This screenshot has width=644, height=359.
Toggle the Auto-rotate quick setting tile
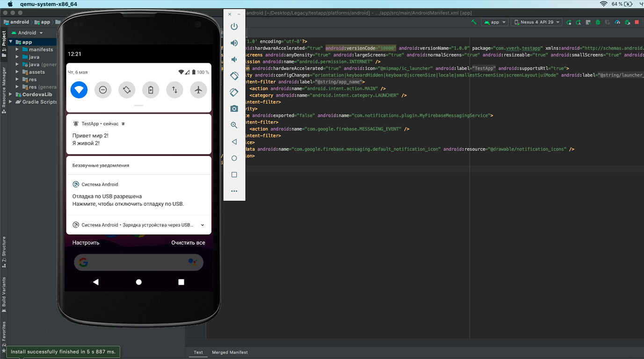[127, 90]
